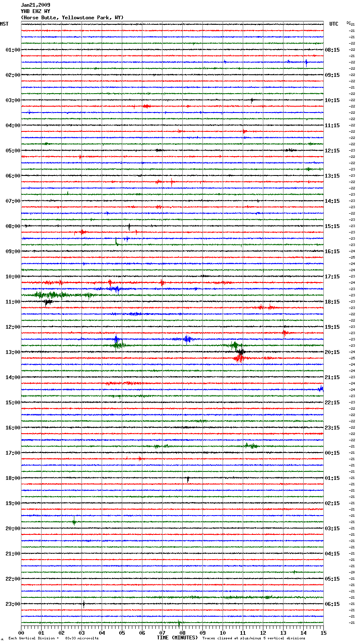357x644 pixels.
Task: Click the "07:00" MST time label
Action: (x=13, y=201)
